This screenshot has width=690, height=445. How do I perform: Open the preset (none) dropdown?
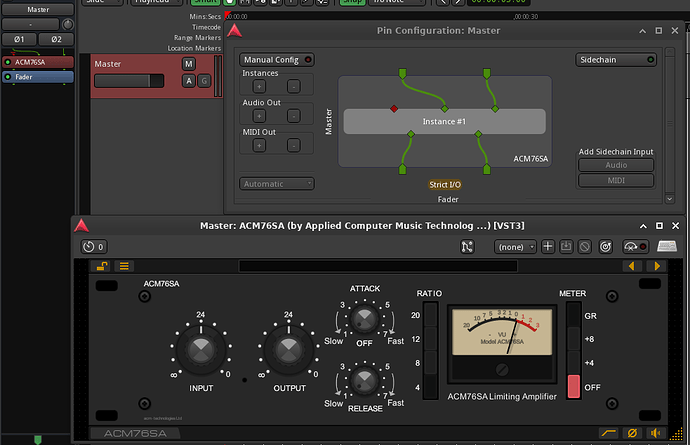[516, 246]
